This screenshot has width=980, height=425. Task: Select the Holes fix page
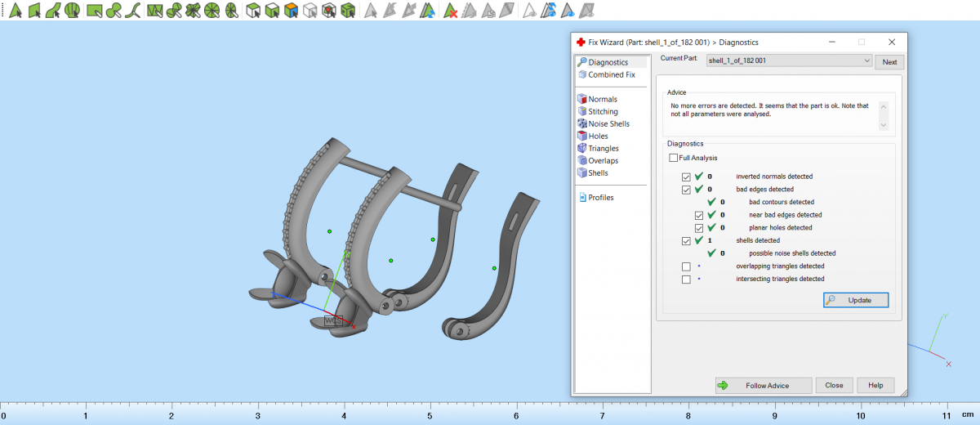point(598,136)
